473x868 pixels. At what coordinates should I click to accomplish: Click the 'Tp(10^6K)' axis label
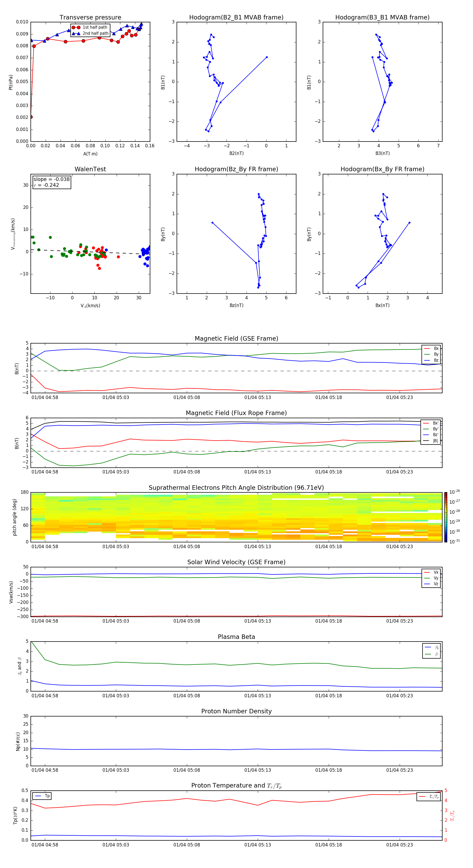coord(15,815)
